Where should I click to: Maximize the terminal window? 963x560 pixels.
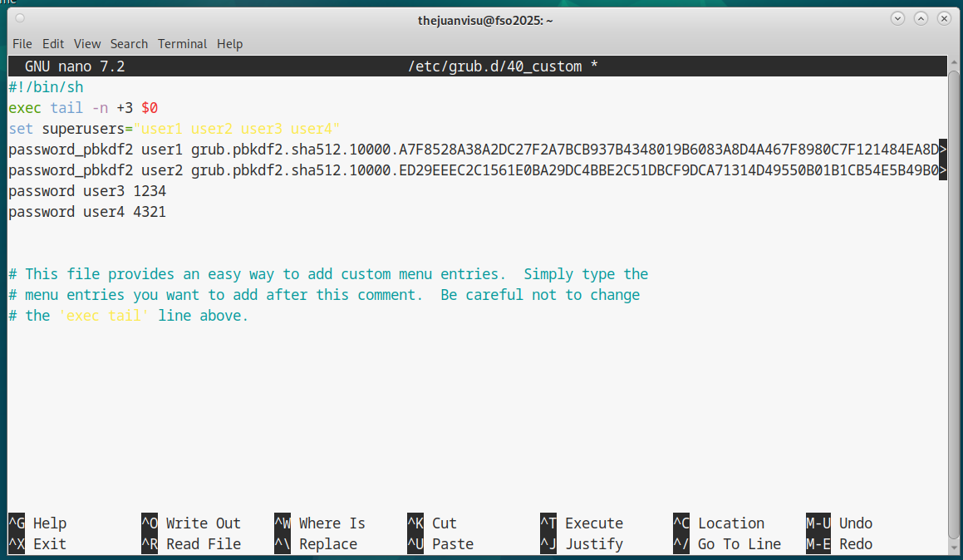click(921, 18)
